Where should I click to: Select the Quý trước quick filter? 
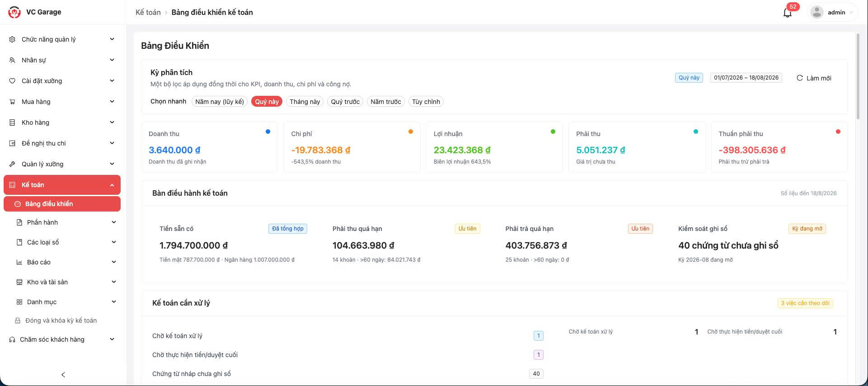(345, 102)
